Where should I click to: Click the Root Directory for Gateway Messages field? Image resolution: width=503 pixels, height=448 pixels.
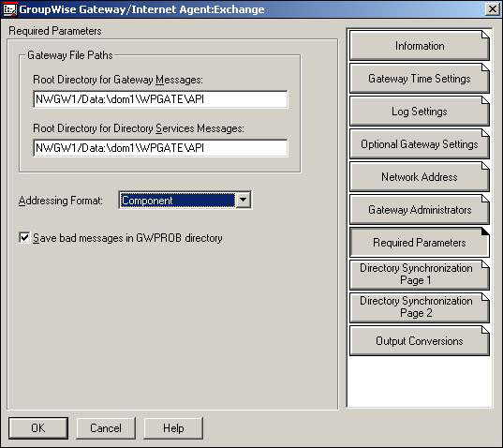pos(160,99)
